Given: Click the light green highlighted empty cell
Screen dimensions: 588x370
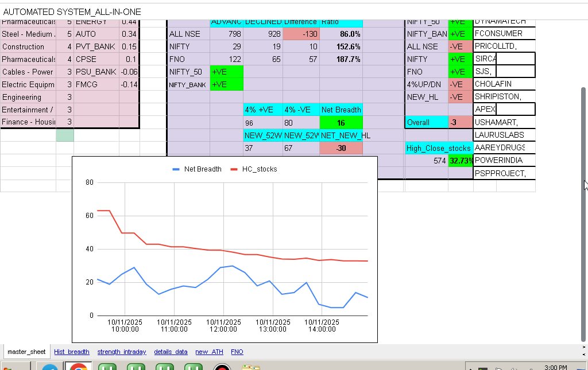Looking at the screenshot, I should (65, 135).
